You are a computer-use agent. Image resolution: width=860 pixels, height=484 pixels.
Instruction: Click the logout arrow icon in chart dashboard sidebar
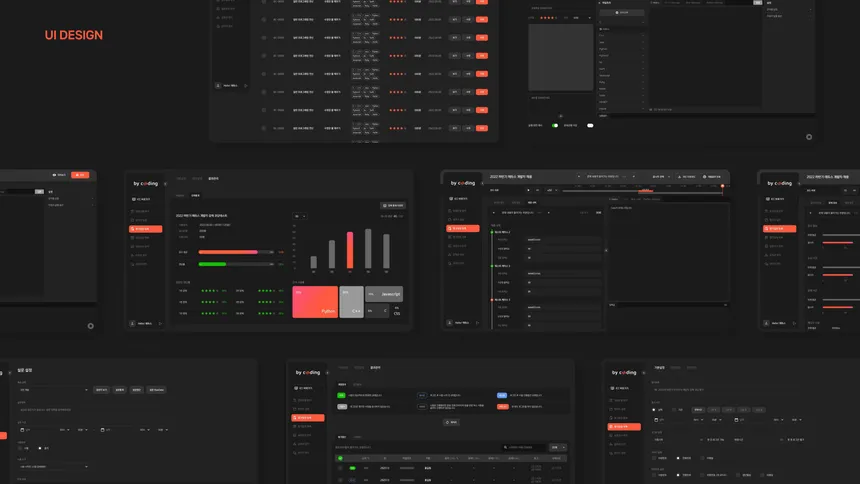[160, 324]
